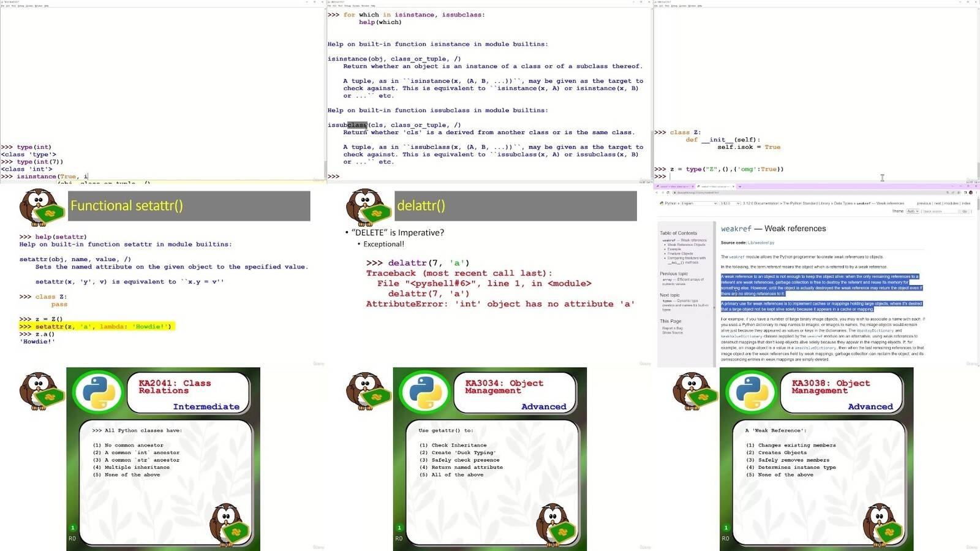This screenshot has width=980, height=551.
Task: Click the owl mascot inside the KA2041 slide
Action: click(230, 525)
